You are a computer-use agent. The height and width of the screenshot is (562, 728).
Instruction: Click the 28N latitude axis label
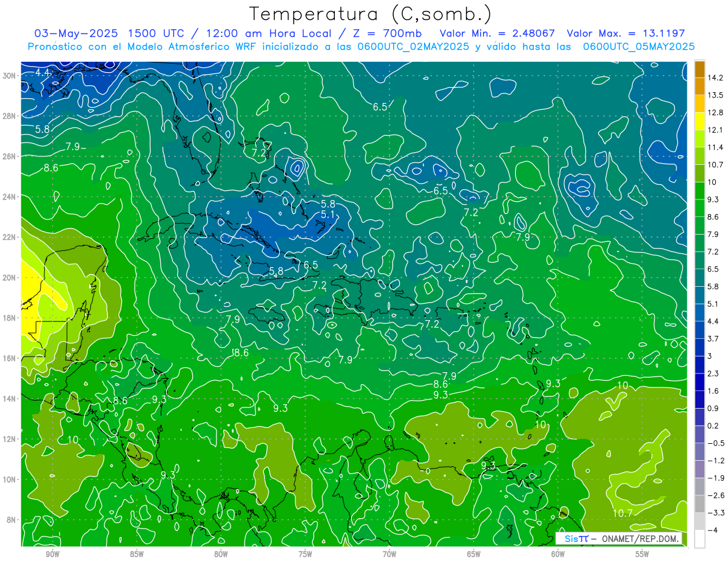click(x=10, y=116)
